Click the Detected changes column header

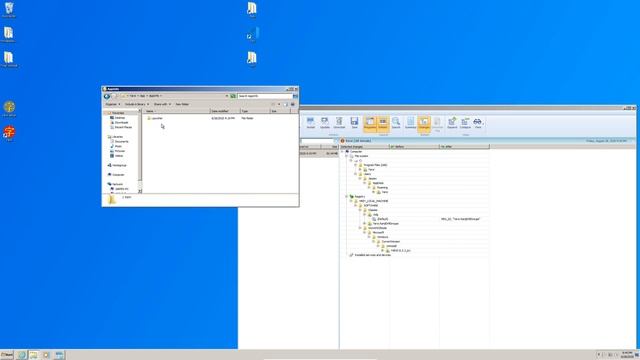(x=364, y=147)
